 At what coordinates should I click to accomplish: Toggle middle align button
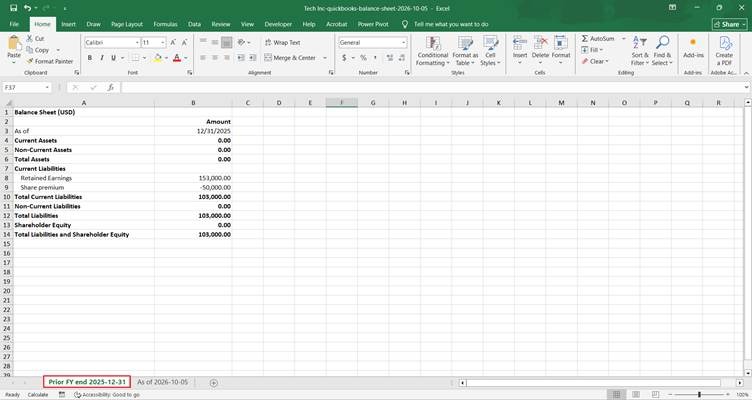214,43
